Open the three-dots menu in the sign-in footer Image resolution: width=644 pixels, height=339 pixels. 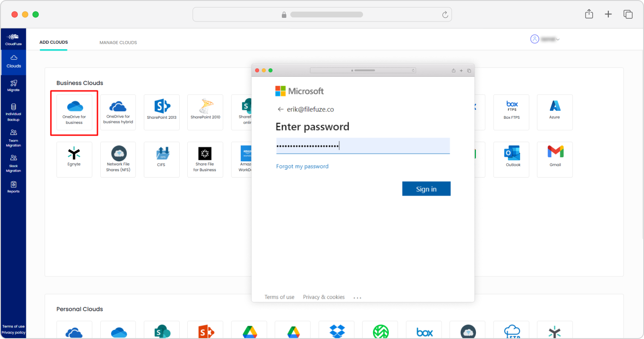tap(357, 297)
